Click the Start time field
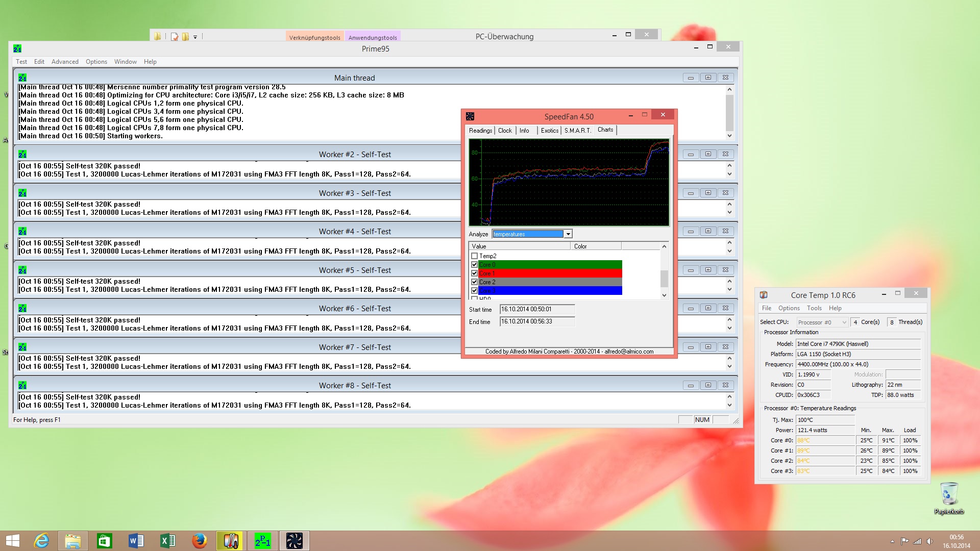This screenshot has height=551, width=980. coord(536,309)
